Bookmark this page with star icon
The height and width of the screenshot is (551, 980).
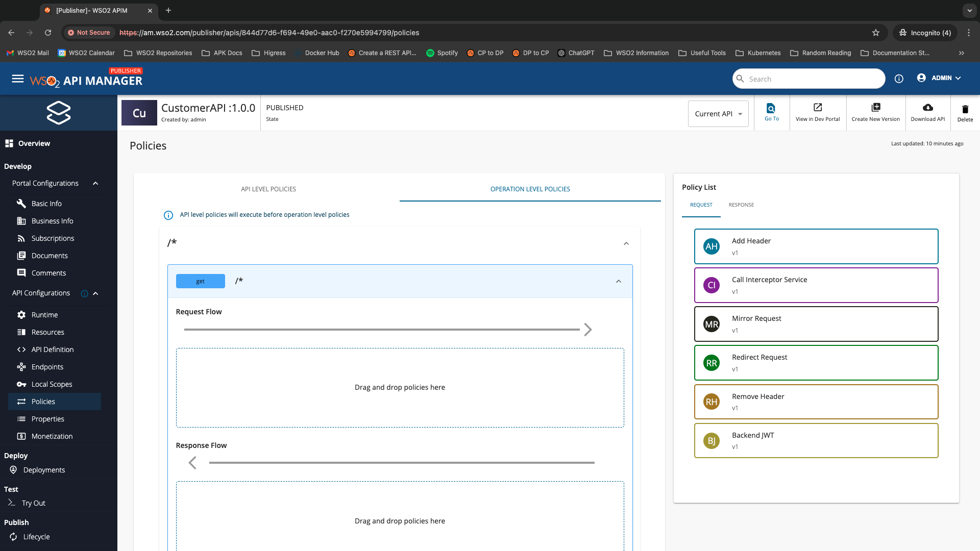coord(876,33)
